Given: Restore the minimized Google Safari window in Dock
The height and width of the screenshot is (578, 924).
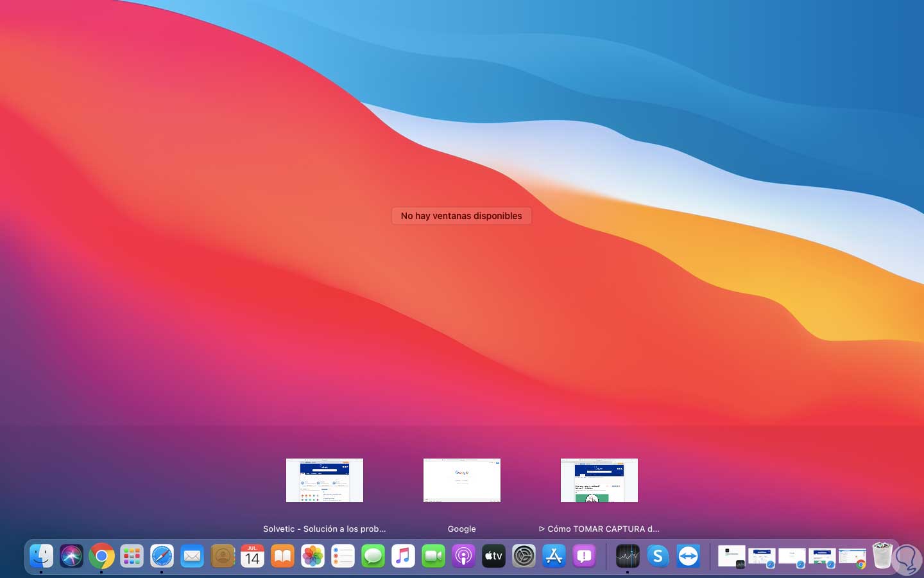Looking at the screenshot, I should click(792, 557).
